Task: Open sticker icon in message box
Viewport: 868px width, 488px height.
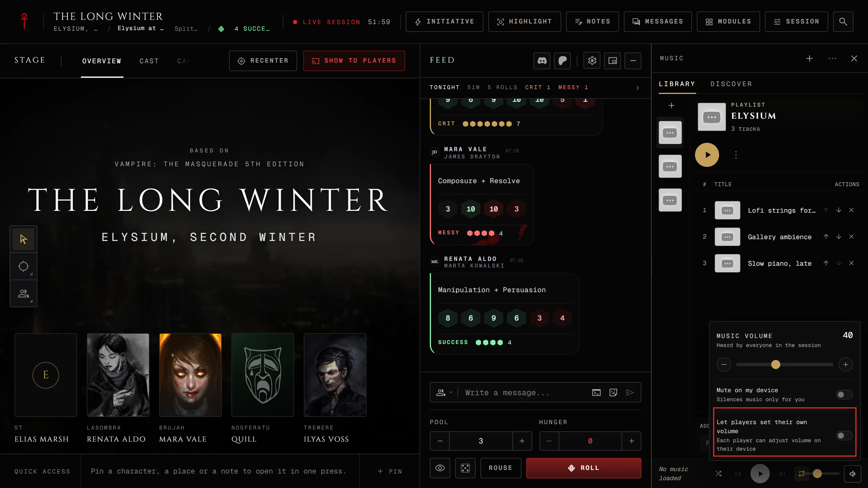Action: point(613,392)
